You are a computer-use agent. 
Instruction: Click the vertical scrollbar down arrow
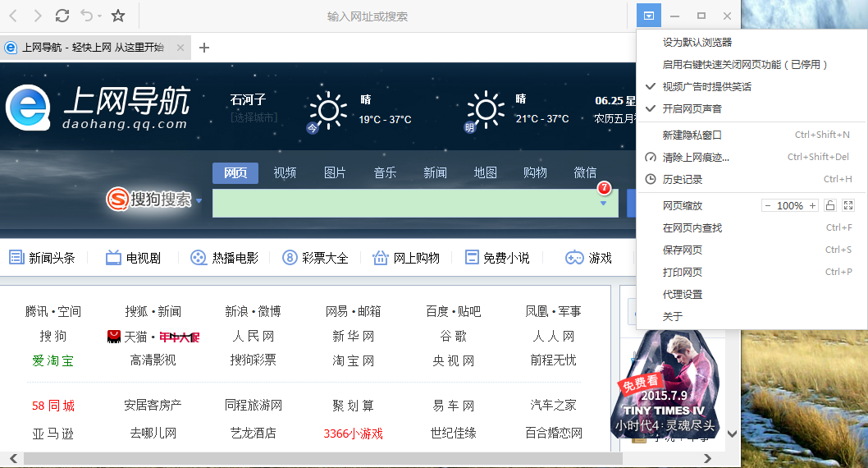tap(732, 434)
